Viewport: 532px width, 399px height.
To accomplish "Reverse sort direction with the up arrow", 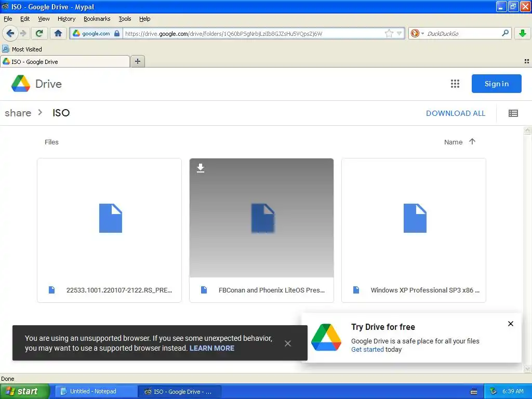I will pos(472,141).
